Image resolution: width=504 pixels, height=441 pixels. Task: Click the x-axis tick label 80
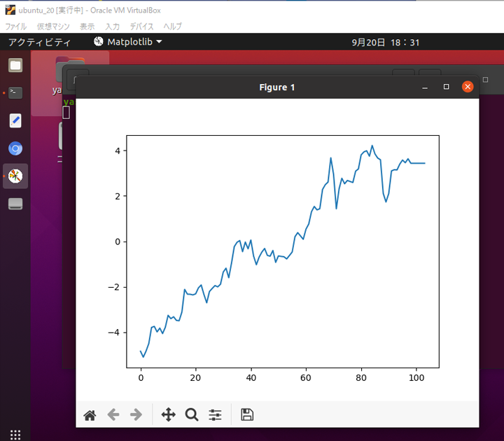pos(361,378)
